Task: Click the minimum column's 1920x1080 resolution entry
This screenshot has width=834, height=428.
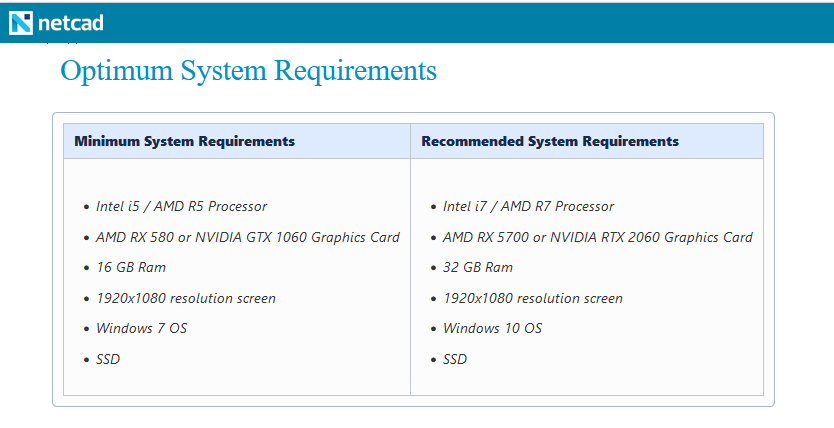Action: pos(186,298)
